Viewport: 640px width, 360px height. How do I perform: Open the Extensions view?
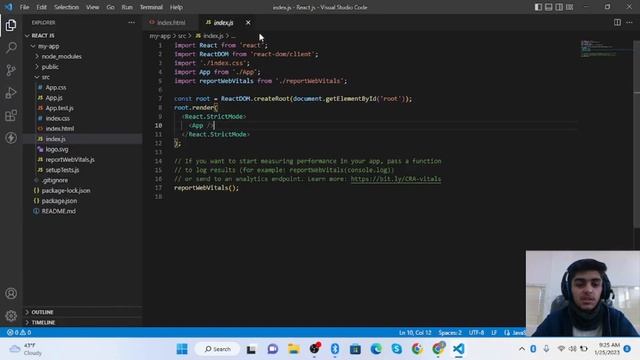11,116
